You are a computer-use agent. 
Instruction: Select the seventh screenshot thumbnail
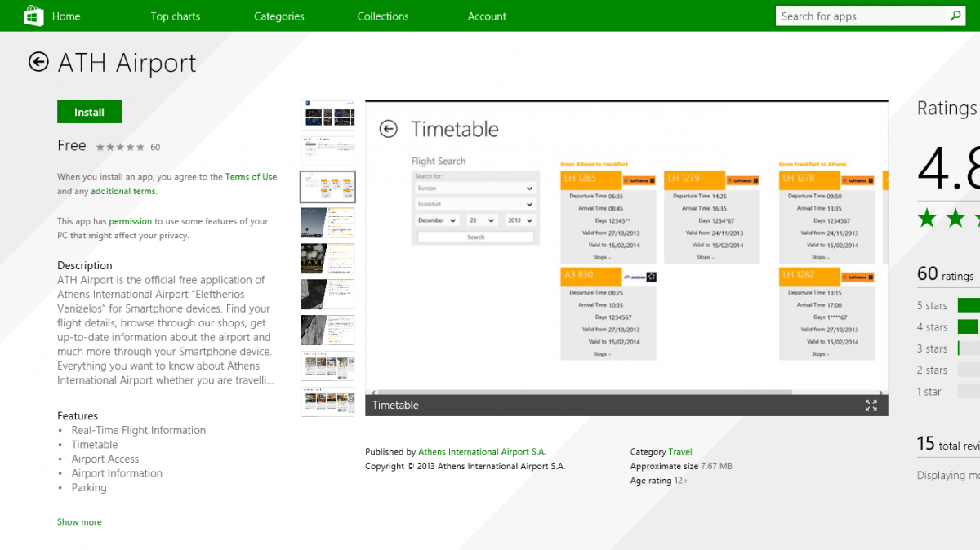327,330
